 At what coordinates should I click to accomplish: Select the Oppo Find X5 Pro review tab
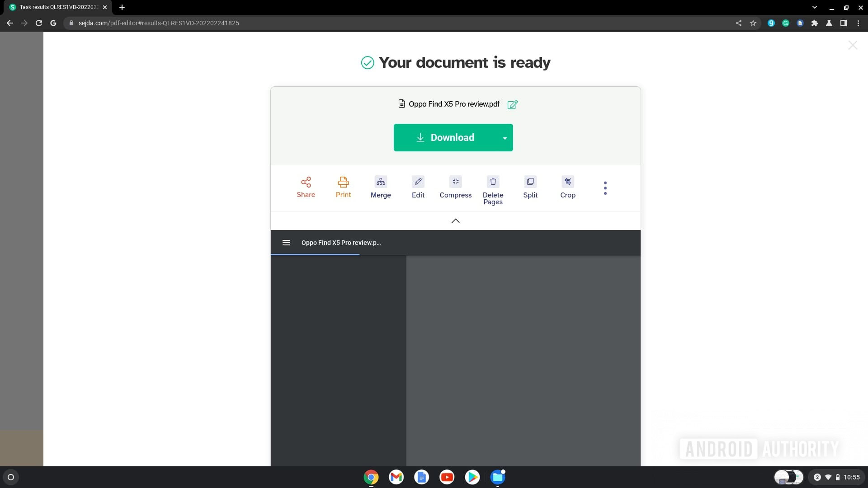[340, 243]
